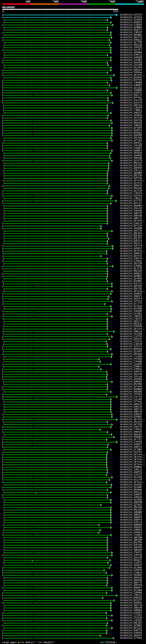Select hit label UniRef100_Q1VY22

pyautogui.click(x=131, y=183)
